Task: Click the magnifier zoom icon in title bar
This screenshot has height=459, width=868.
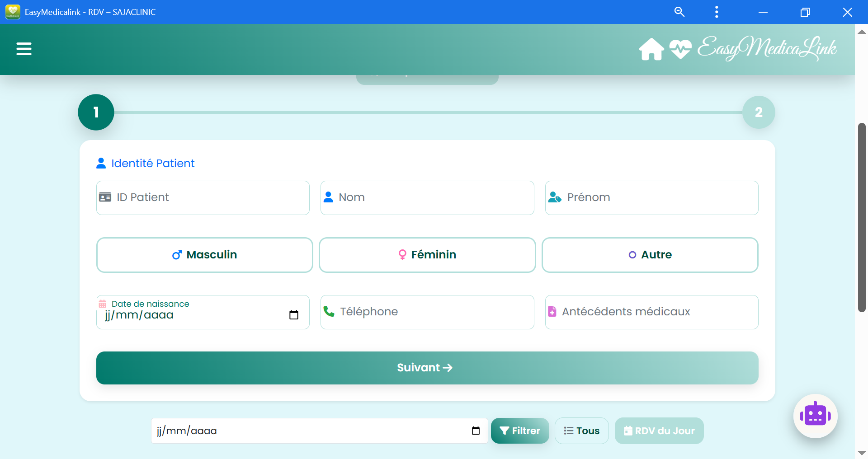Action: pos(679,12)
